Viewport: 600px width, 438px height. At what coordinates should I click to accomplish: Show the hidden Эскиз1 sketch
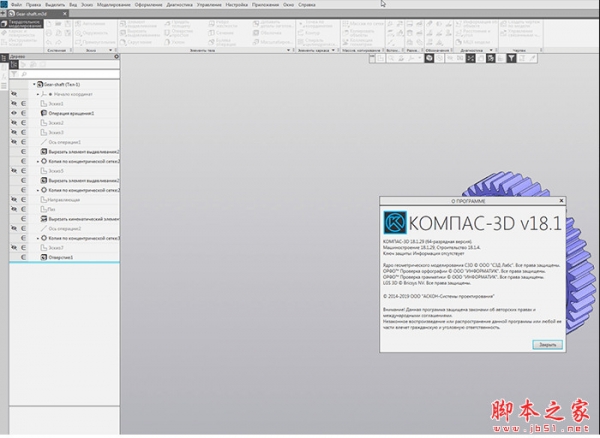[x=14, y=104]
